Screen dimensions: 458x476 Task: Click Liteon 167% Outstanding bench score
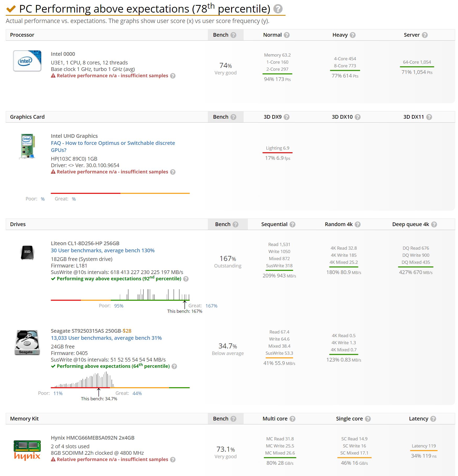[228, 262]
